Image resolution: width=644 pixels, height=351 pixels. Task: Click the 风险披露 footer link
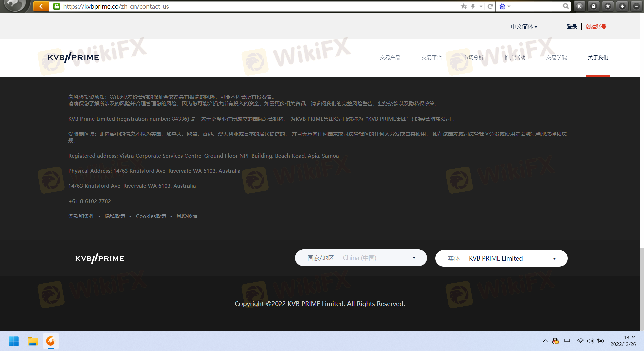click(187, 216)
